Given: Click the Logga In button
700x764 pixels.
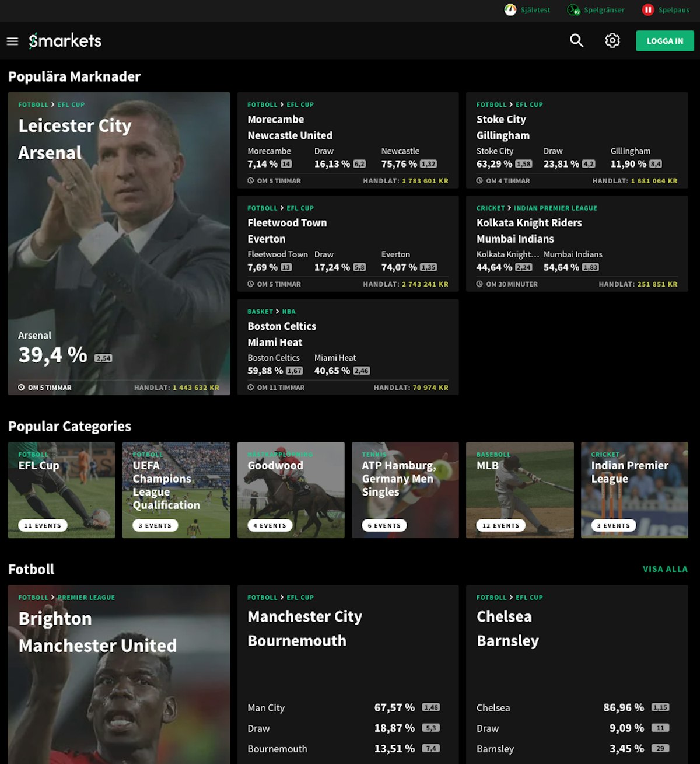Looking at the screenshot, I should tap(664, 41).
